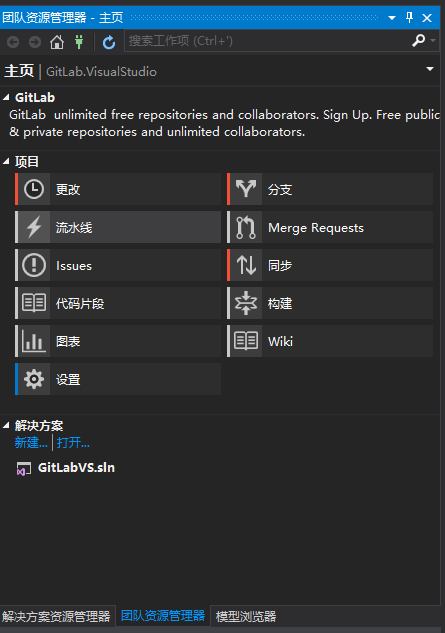Collapse the 项目 section

coord(6,161)
